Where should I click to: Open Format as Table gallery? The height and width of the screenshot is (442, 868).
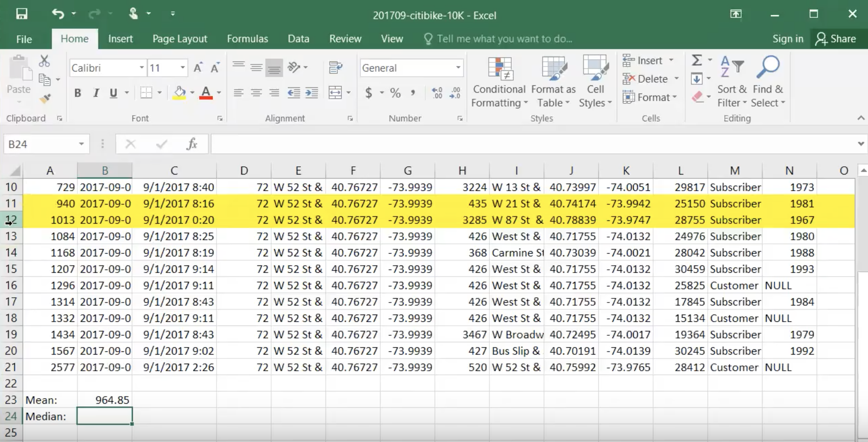coord(553,82)
